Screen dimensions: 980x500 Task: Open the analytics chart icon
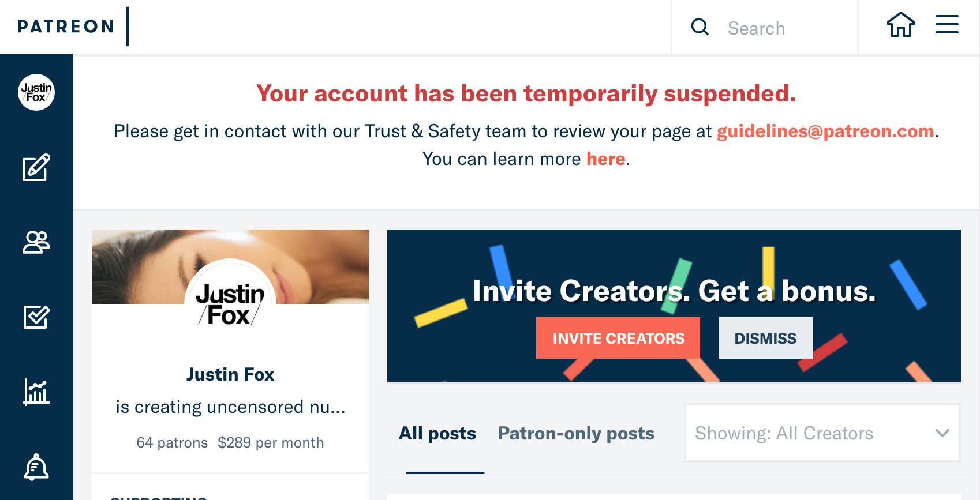[36, 392]
